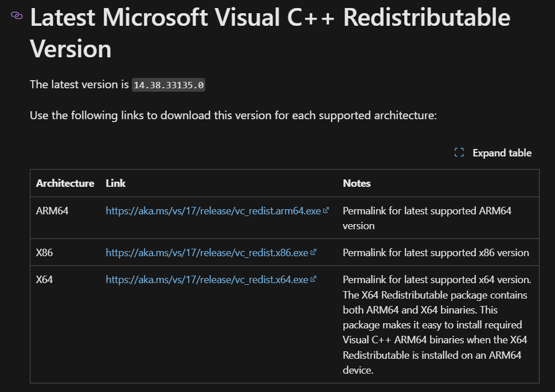Image resolution: width=555 pixels, height=392 pixels.
Task: Click the Expand table brackets icon
Action: (459, 152)
